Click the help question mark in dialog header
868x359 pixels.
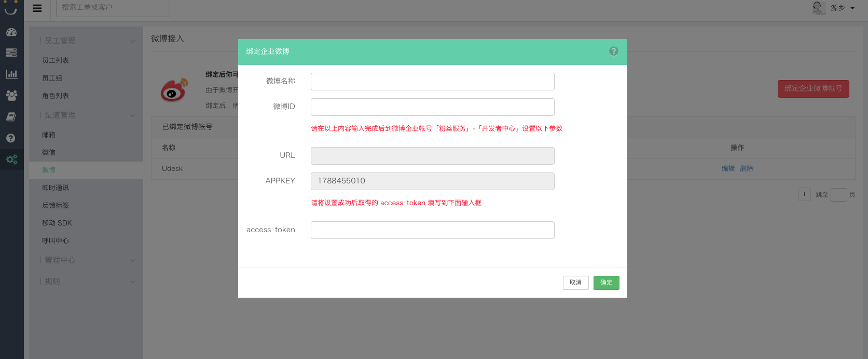pyautogui.click(x=613, y=51)
